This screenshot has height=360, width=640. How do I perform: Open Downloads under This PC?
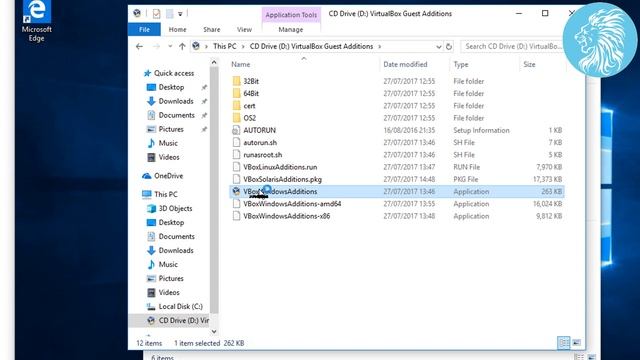(x=176, y=251)
